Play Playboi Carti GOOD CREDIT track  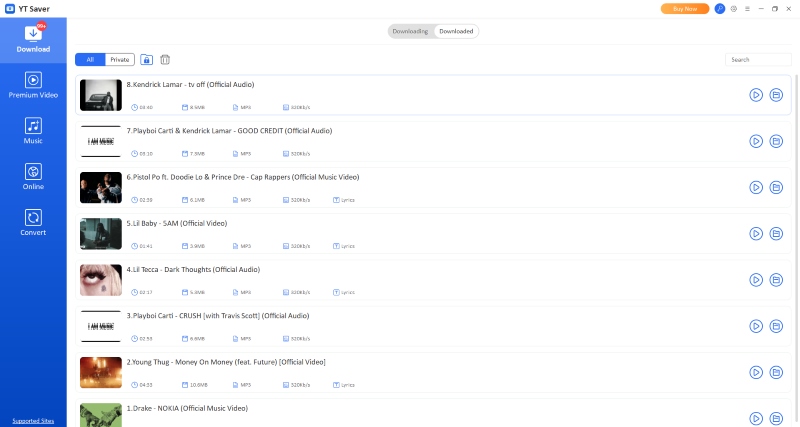coord(756,141)
